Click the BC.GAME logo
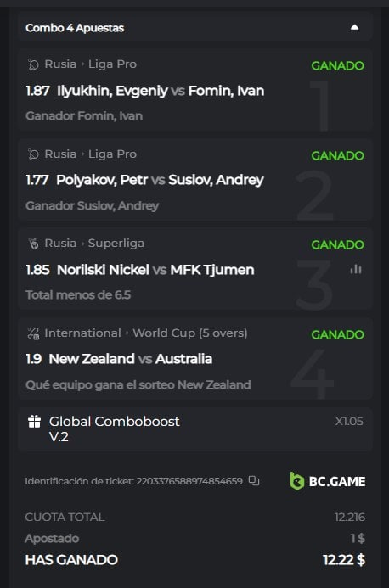Screen dimensions: 389x588 click(327, 481)
